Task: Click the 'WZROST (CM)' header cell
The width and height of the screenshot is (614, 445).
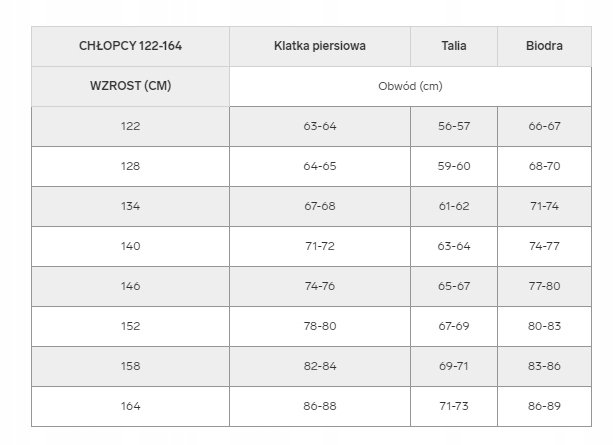Action: click(130, 86)
